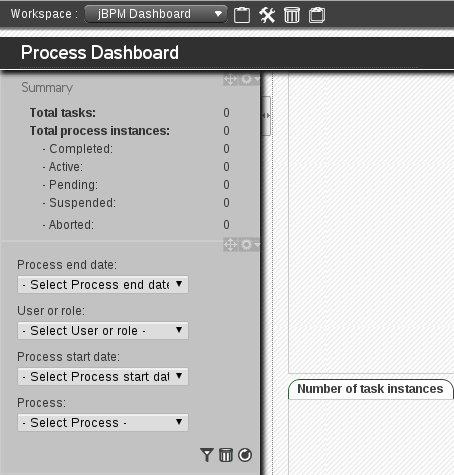
Task: Click the Summary panel heading
Action: click(47, 88)
